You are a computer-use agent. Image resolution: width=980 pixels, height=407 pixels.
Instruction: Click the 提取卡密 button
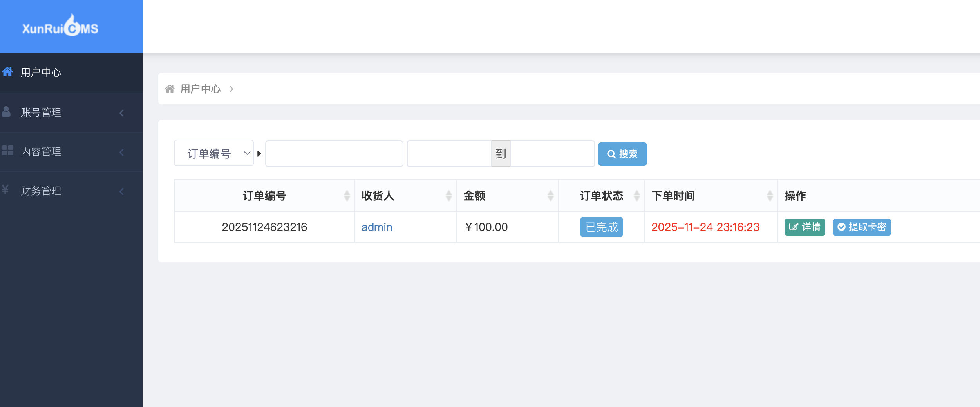861,227
